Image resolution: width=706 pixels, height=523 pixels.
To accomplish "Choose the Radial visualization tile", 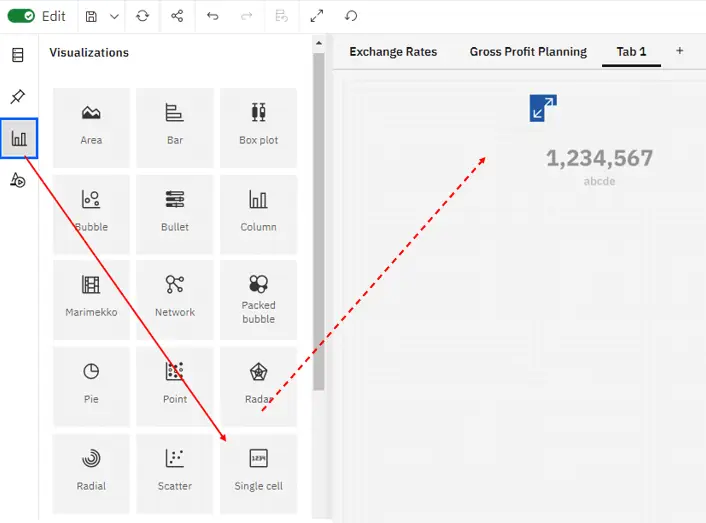I will pyautogui.click(x=91, y=473).
